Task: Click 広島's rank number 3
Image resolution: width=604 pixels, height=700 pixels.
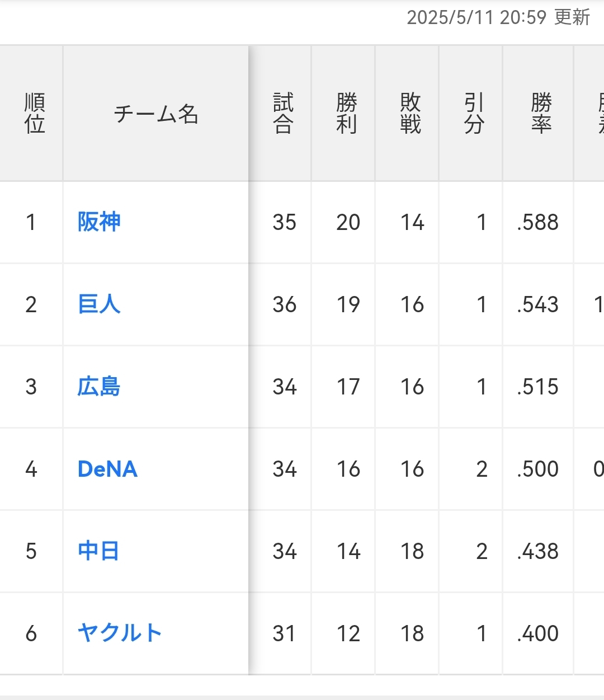Action: (x=31, y=387)
